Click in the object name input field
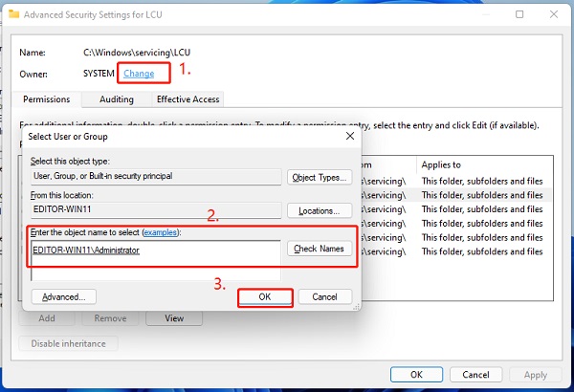This screenshot has height=392, width=574. pos(156,260)
